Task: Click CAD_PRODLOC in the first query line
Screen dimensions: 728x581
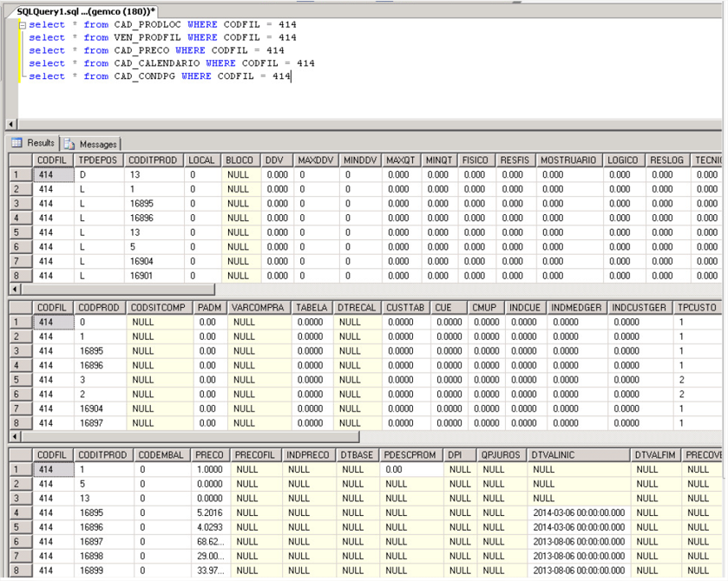Action: coord(148,24)
